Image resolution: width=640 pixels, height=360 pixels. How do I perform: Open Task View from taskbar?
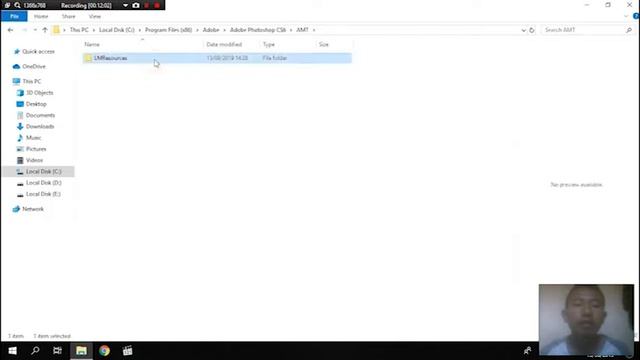click(58, 351)
